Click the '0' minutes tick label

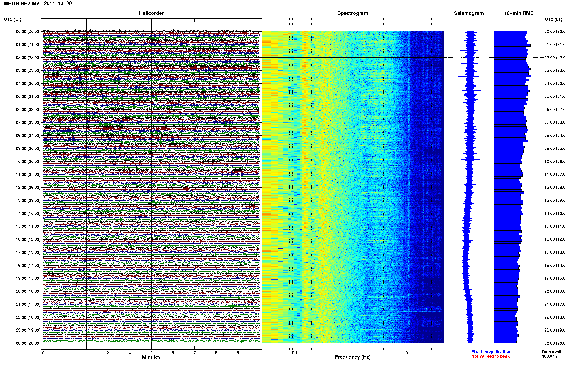coord(43,353)
